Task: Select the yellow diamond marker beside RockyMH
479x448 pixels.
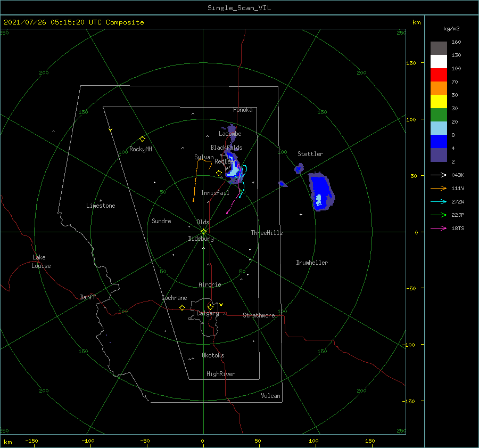Action: (142, 139)
